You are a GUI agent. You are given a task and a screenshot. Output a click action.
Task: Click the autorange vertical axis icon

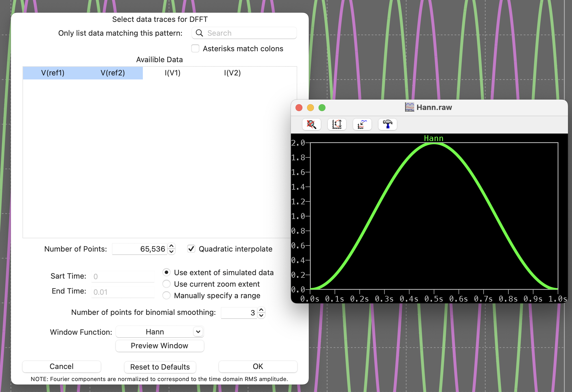click(x=337, y=124)
